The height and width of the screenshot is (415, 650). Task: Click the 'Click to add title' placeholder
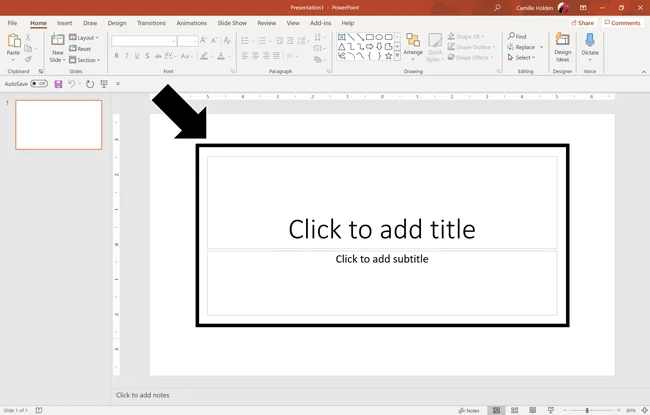coord(382,203)
